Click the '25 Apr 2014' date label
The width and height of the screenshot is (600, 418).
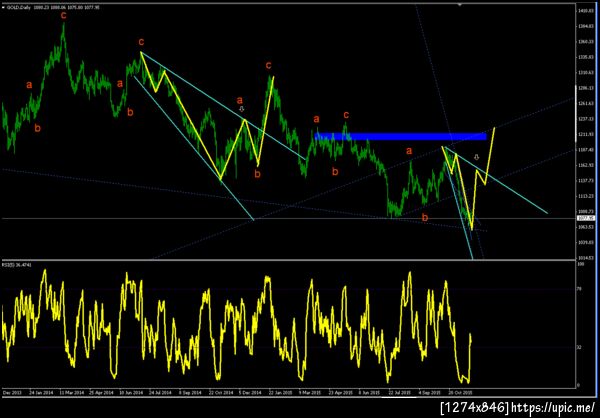(x=103, y=392)
